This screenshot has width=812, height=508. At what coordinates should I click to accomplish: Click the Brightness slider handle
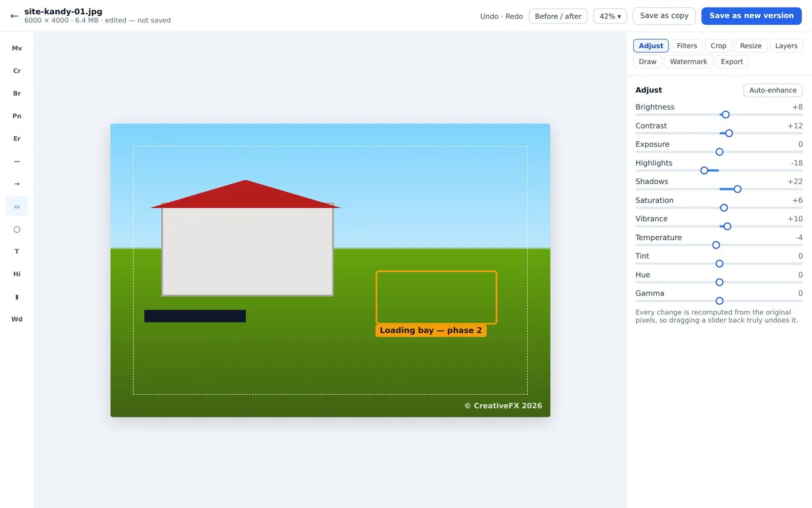[x=726, y=115]
